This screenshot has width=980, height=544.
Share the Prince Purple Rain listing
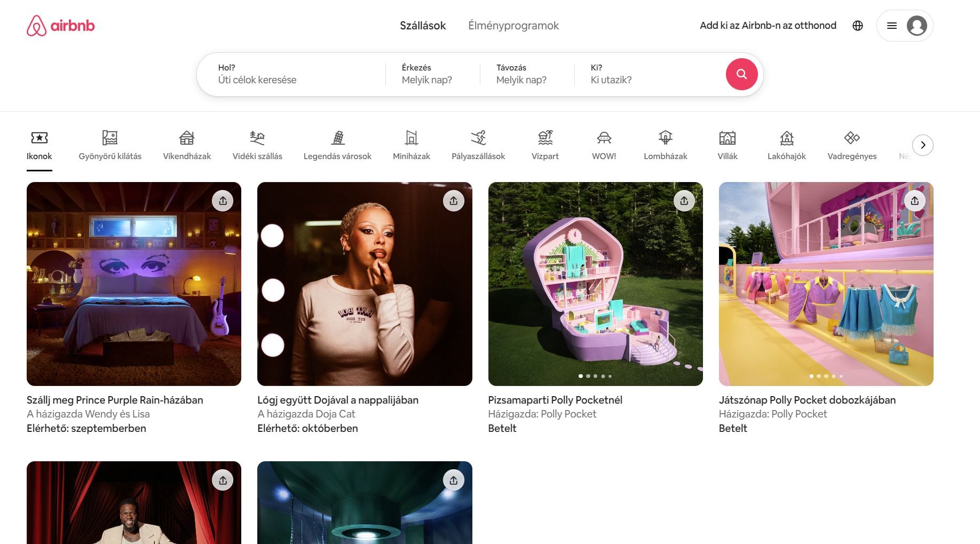(x=223, y=201)
